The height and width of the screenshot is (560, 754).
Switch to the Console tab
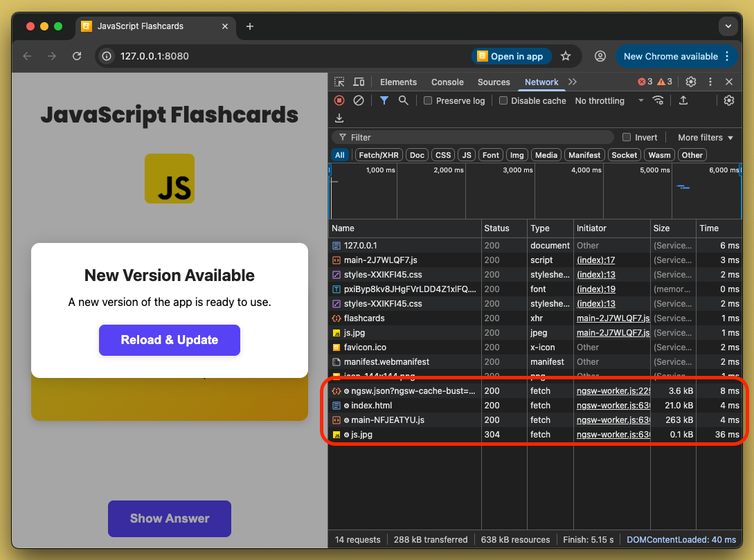tap(447, 82)
